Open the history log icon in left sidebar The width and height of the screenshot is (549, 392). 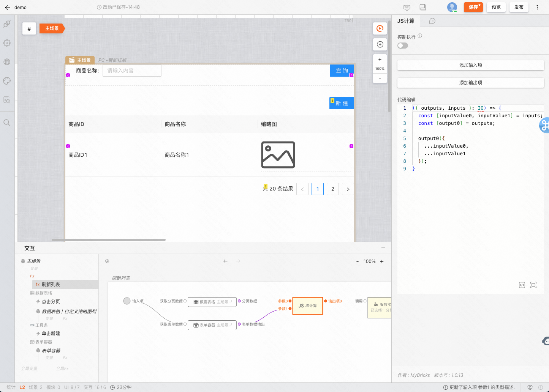point(7,100)
